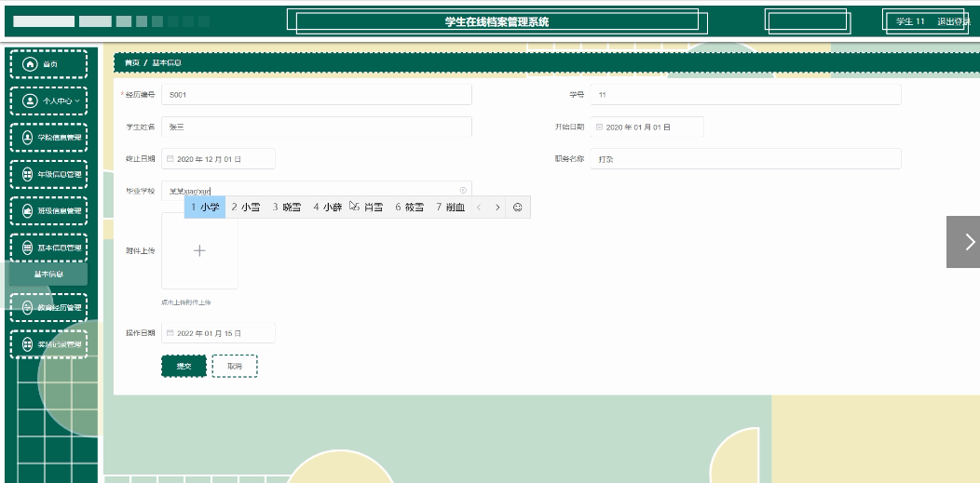Click the 首页 breadcrumb link
Image resolution: width=980 pixels, height=483 pixels.
point(132,63)
